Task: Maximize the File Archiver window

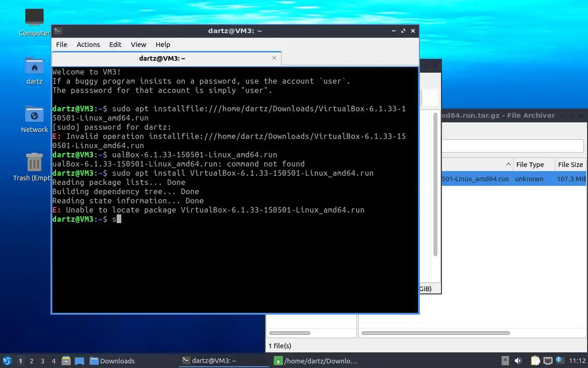Action: coord(572,115)
